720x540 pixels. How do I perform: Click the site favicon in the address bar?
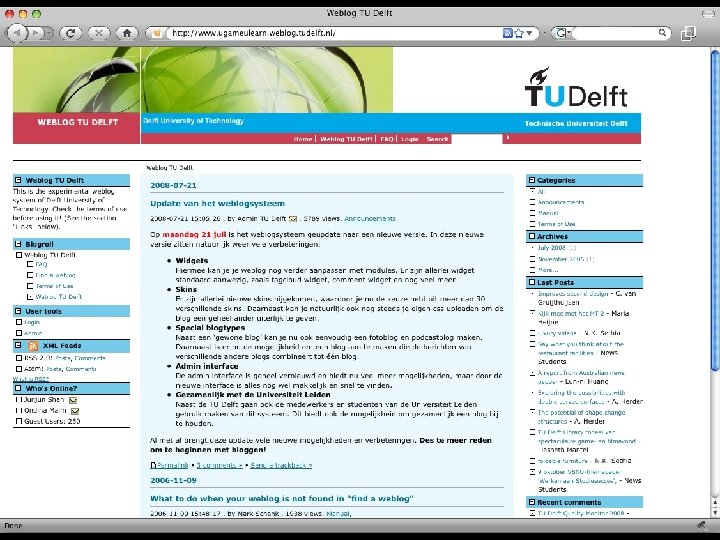point(157,33)
